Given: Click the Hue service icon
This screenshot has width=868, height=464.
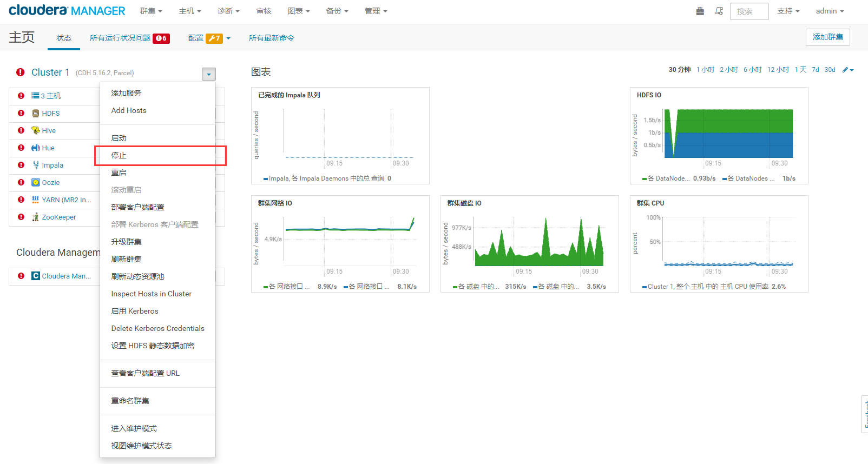Looking at the screenshot, I should (x=36, y=148).
